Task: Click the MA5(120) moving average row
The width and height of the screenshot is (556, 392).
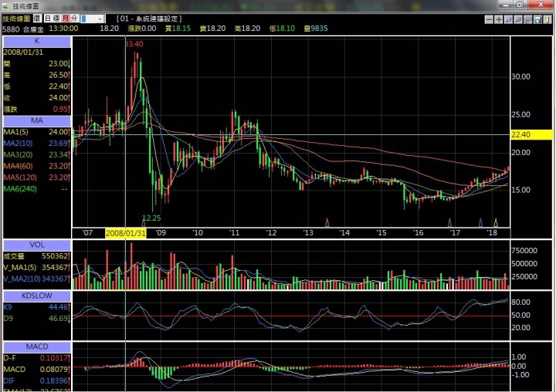Action: click(37, 177)
